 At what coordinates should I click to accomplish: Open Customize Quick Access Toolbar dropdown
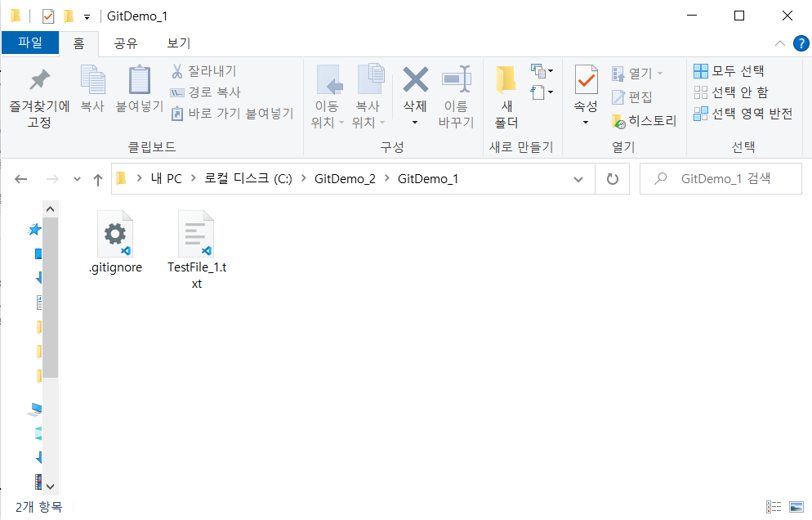pos(87,17)
